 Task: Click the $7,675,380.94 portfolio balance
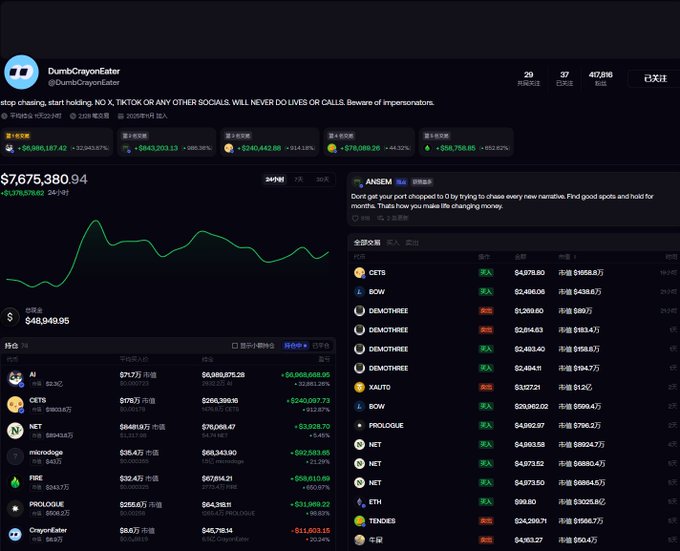click(x=44, y=179)
